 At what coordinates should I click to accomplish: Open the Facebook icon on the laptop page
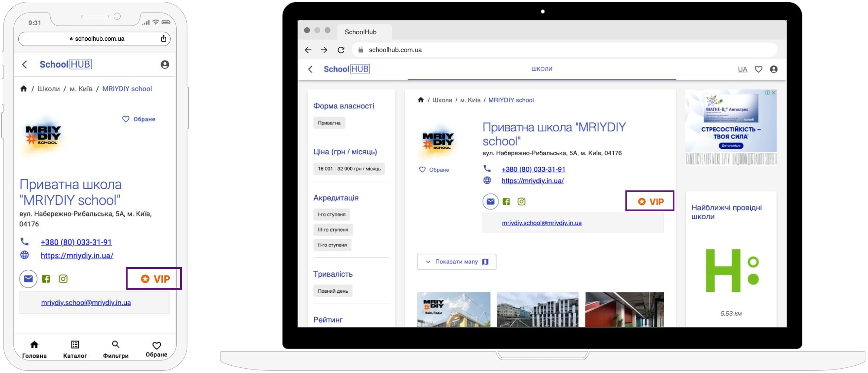[x=506, y=201]
